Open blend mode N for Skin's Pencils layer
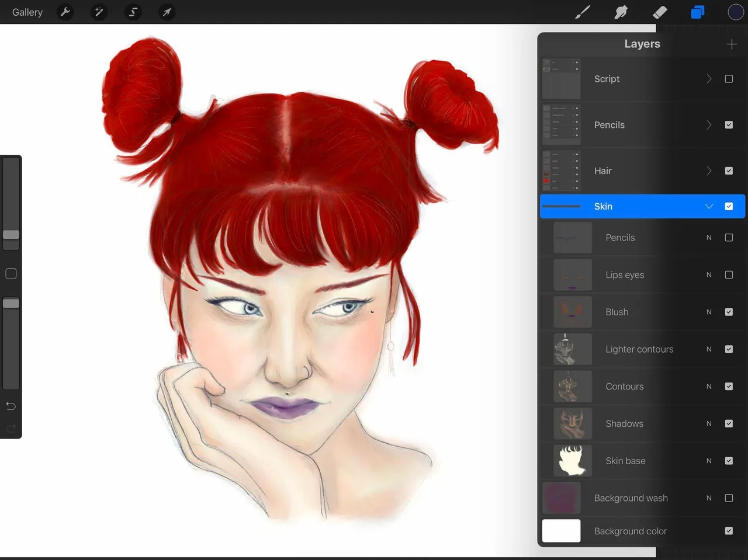 709,238
